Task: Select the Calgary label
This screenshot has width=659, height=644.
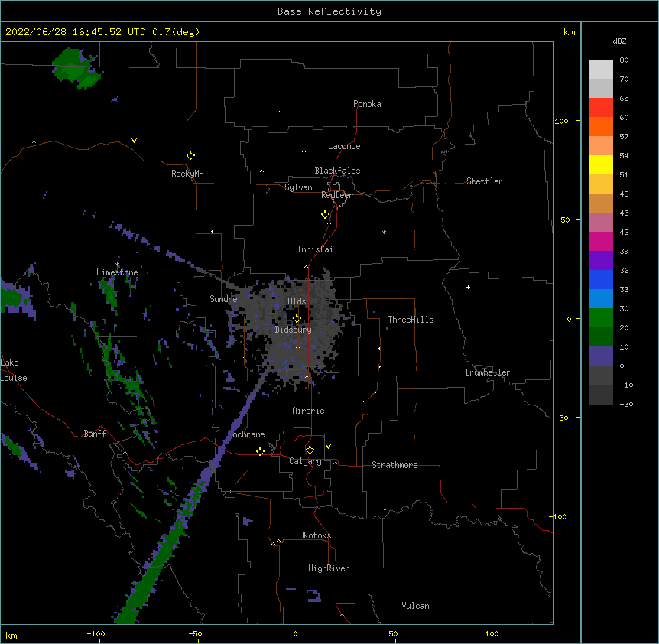Action: point(305,461)
